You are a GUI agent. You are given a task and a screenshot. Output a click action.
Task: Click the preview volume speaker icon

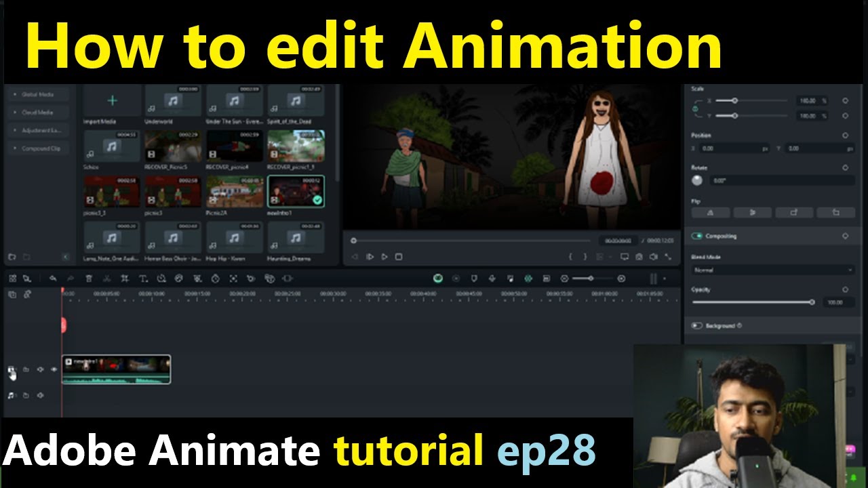(653, 257)
